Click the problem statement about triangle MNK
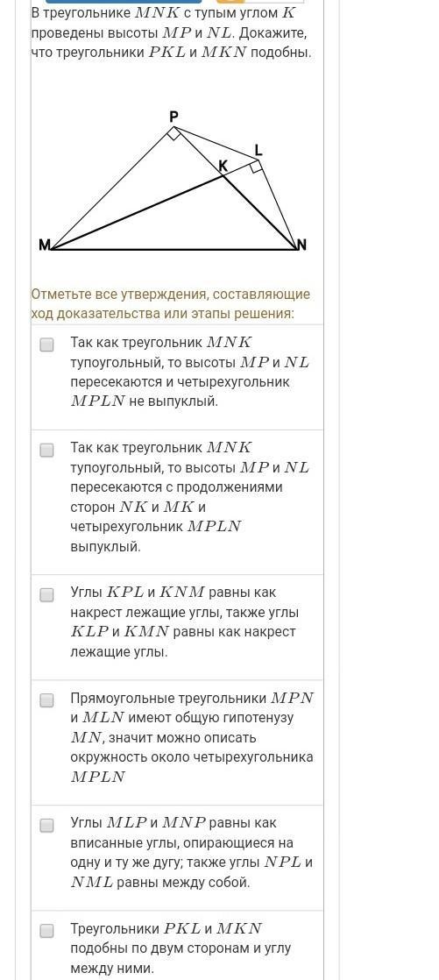This screenshot has height=980, width=439. pyautogui.click(x=171, y=32)
